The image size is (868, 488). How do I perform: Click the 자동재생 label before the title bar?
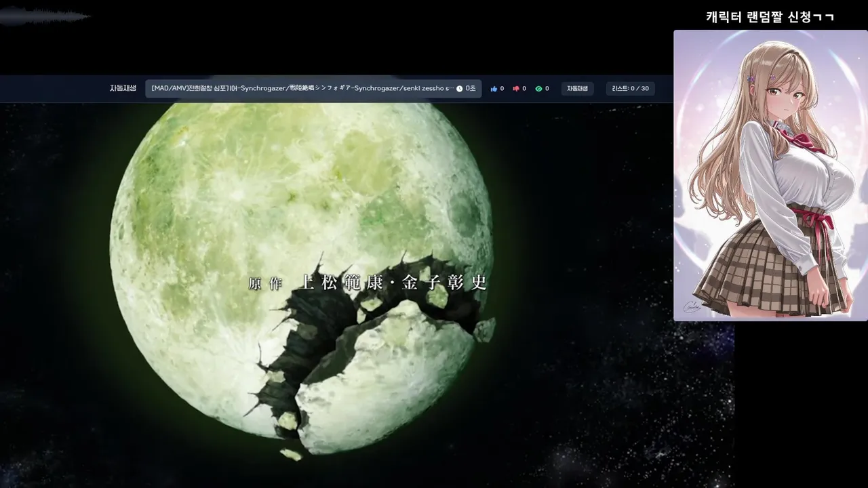(123, 88)
